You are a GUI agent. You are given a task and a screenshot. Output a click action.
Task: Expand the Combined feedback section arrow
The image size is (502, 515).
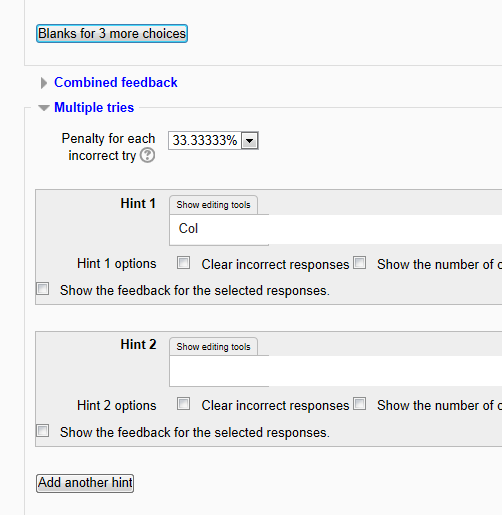tap(44, 83)
